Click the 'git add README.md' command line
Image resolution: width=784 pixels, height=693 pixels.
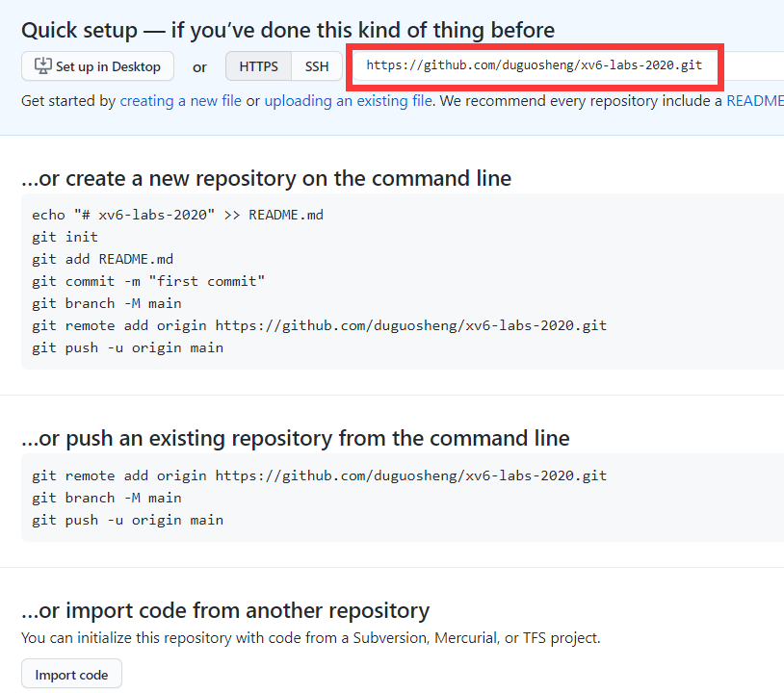click(x=102, y=259)
